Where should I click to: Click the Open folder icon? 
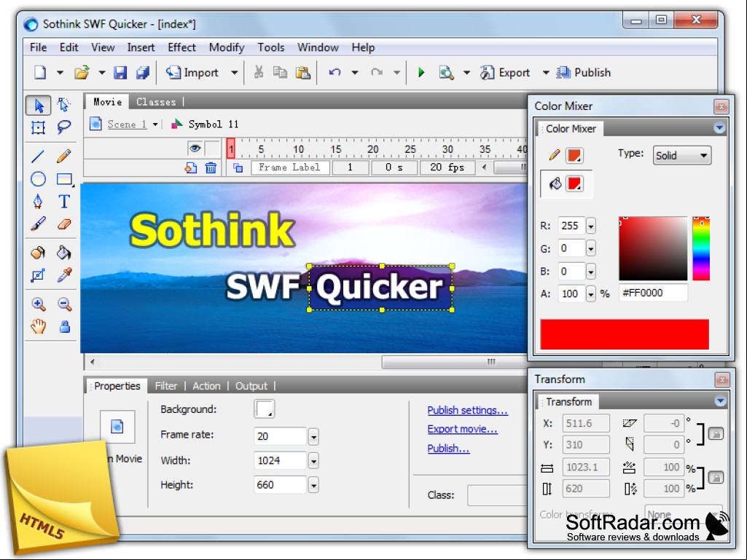[x=82, y=72]
